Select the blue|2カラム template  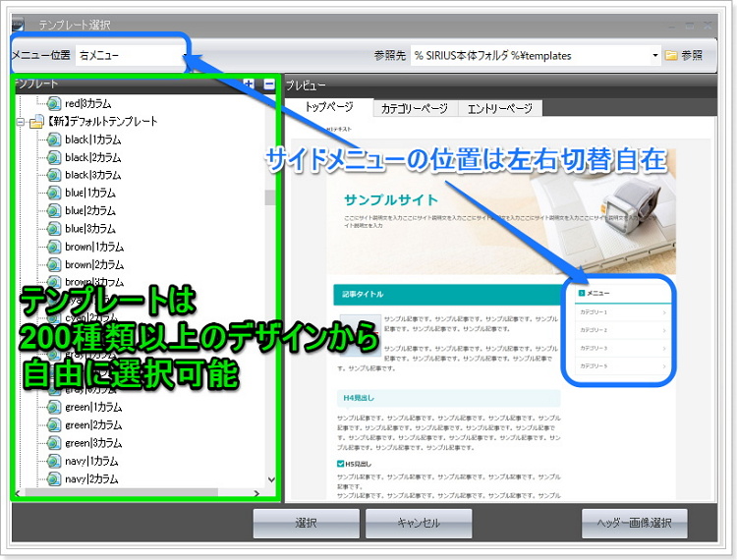coord(90,210)
